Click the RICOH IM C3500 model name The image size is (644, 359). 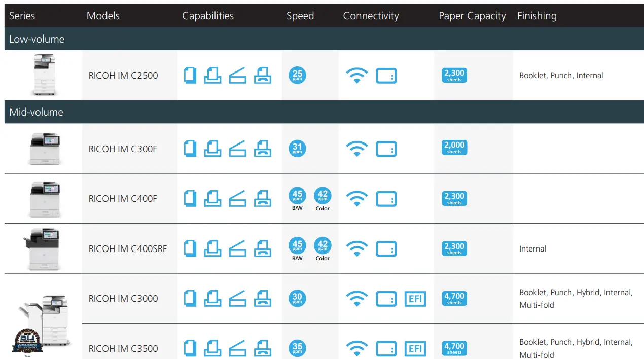[123, 349]
